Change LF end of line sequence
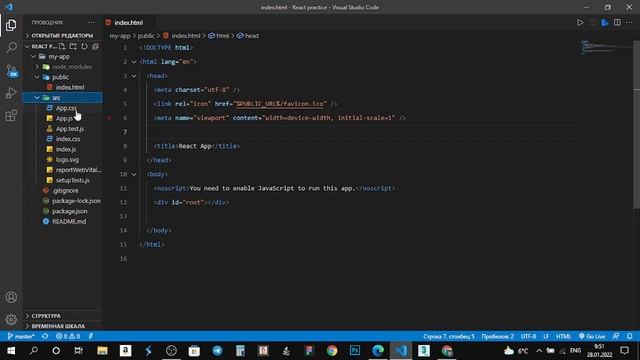640x360 pixels. (546, 336)
